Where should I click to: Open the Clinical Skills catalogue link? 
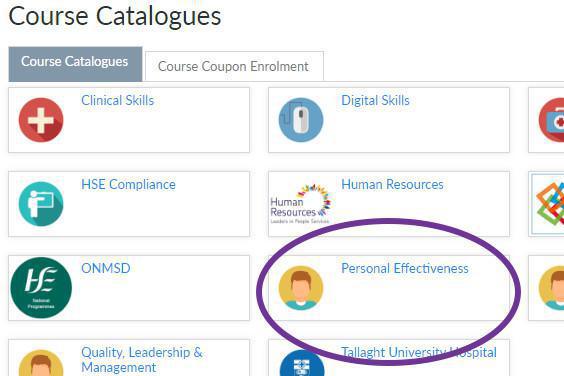pyautogui.click(x=118, y=100)
